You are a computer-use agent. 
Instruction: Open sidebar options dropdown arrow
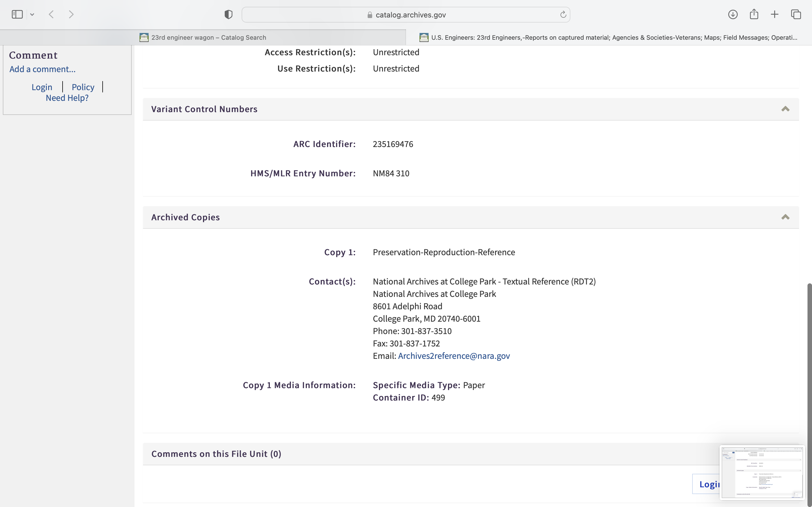click(x=32, y=14)
